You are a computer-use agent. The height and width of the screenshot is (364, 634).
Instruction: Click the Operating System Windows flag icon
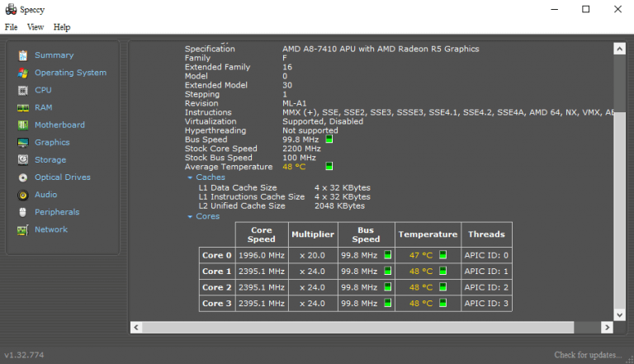(23, 73)
